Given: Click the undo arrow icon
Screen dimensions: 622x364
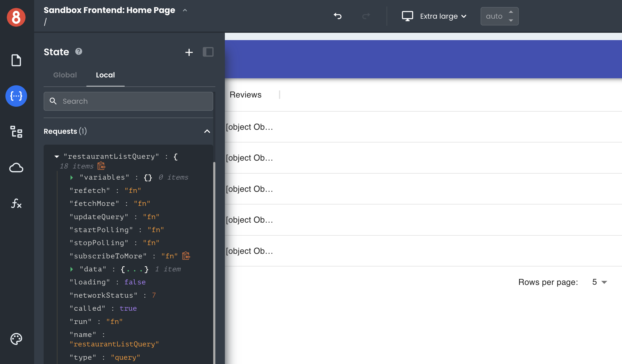Looking at the screenshot, I should point(338,16).
